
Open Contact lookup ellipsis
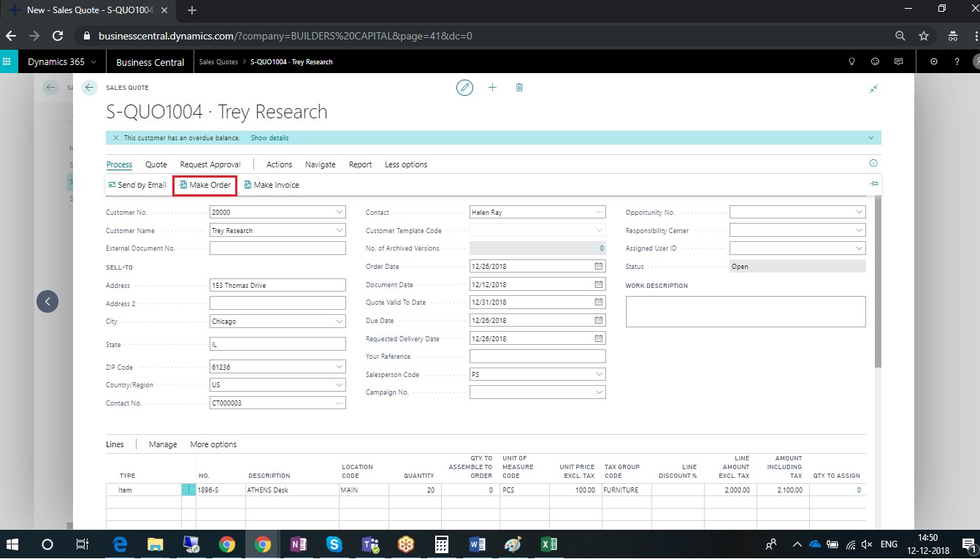(x=599, y=212)
